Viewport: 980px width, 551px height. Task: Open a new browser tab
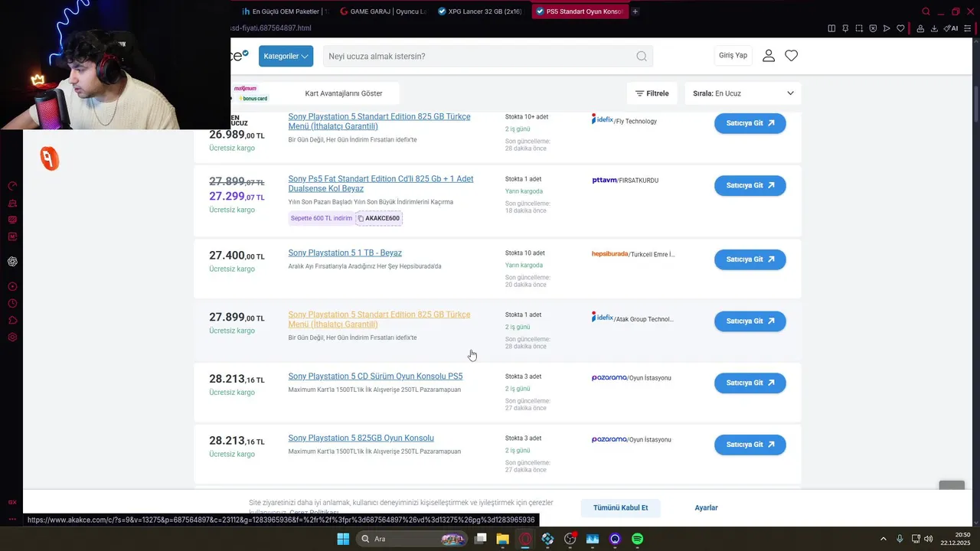point(635,11)
